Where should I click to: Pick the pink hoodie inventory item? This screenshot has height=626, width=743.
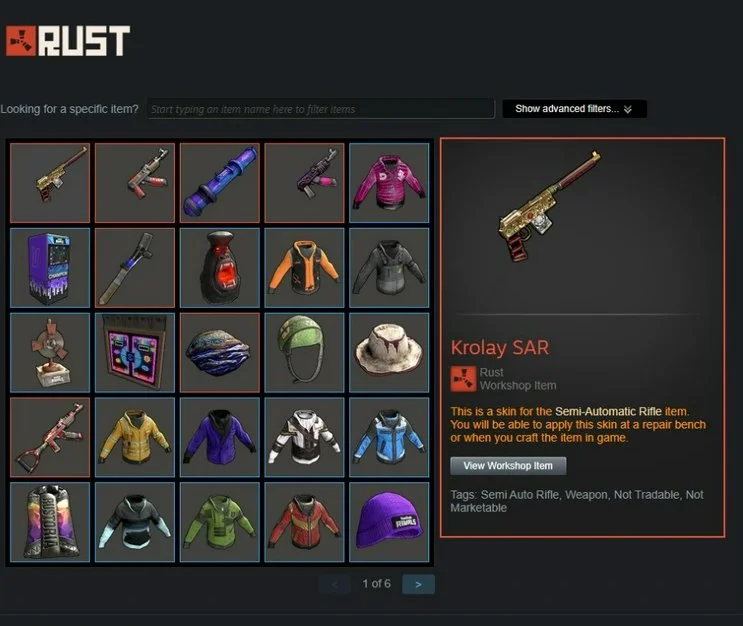[x=389, y=183]
